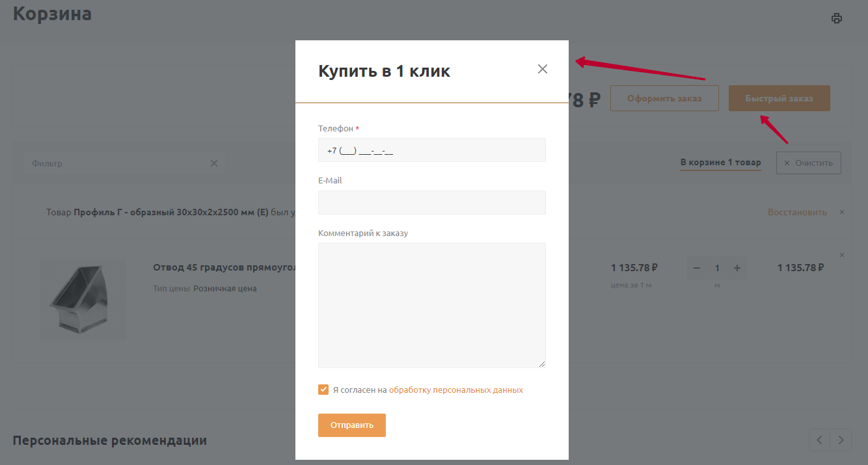The image size is (868, 465).
Task: Focus the E-Mail input field
Action: 431,202
